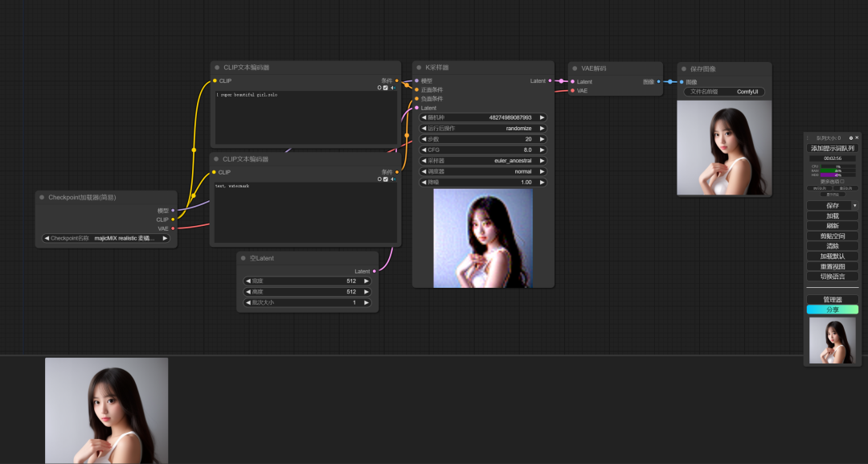Click the circle icon in top CLIP encoder
Image resolution: width=868 pixels, height=464 pixels.
click(379, 88)
